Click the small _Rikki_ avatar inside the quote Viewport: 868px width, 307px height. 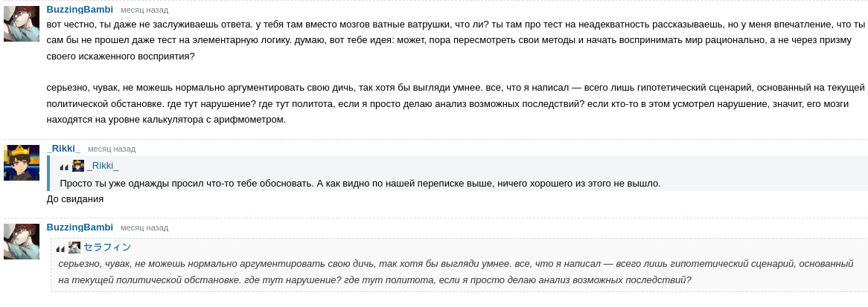(x=78, y=166)
